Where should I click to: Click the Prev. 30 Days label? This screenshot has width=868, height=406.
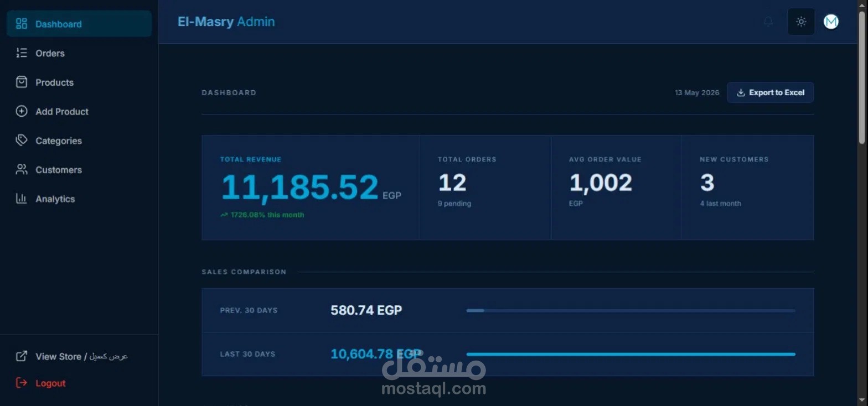coord(249,310)
